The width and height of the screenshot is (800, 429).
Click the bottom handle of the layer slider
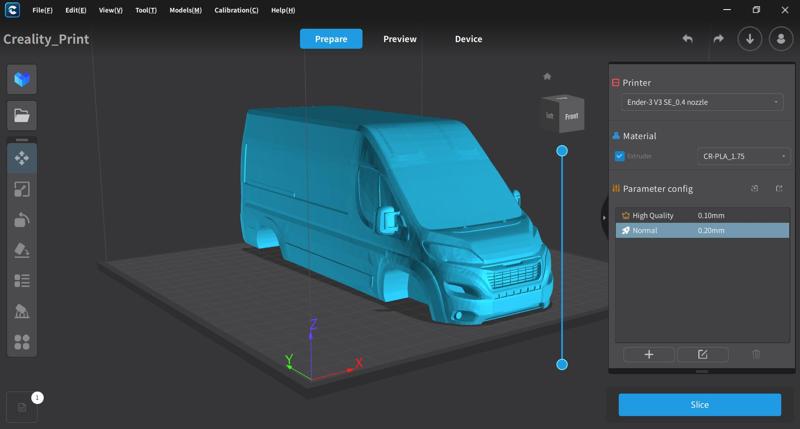pyautogui.click(x=562, y=364)
